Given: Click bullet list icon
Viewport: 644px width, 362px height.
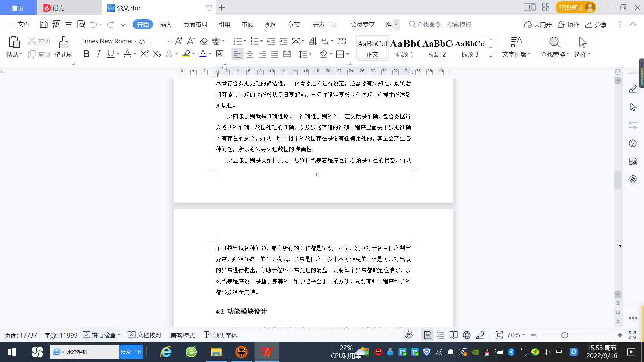Looking at the screenshot, I should click(237, 41).
